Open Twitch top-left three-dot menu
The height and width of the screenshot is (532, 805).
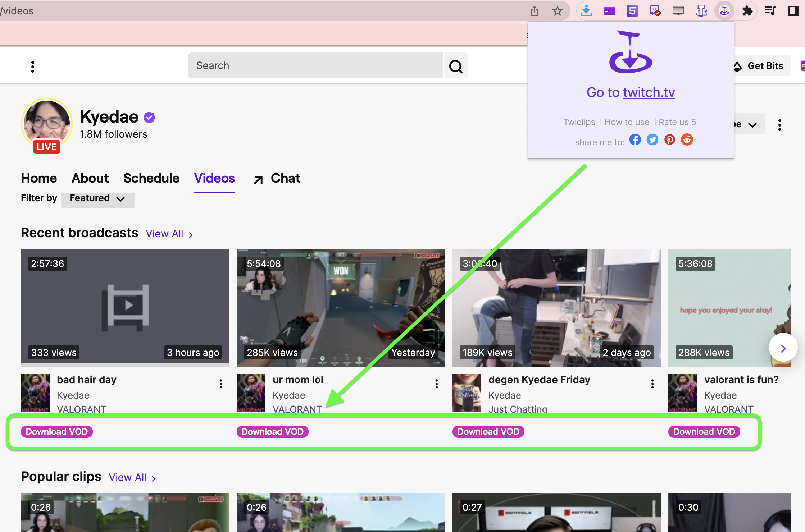33,66
